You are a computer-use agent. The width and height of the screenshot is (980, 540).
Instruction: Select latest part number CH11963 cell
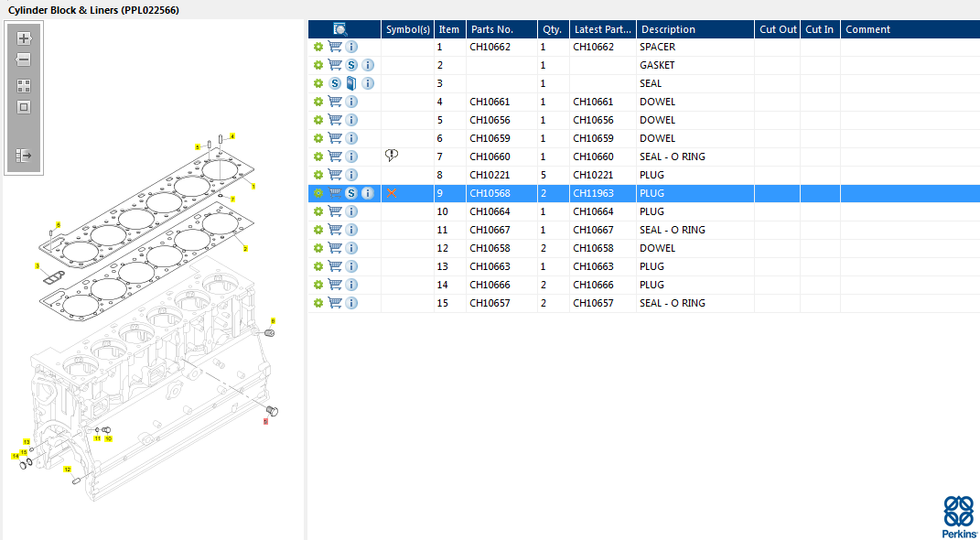pyautogui.click(x=593, y=193)
